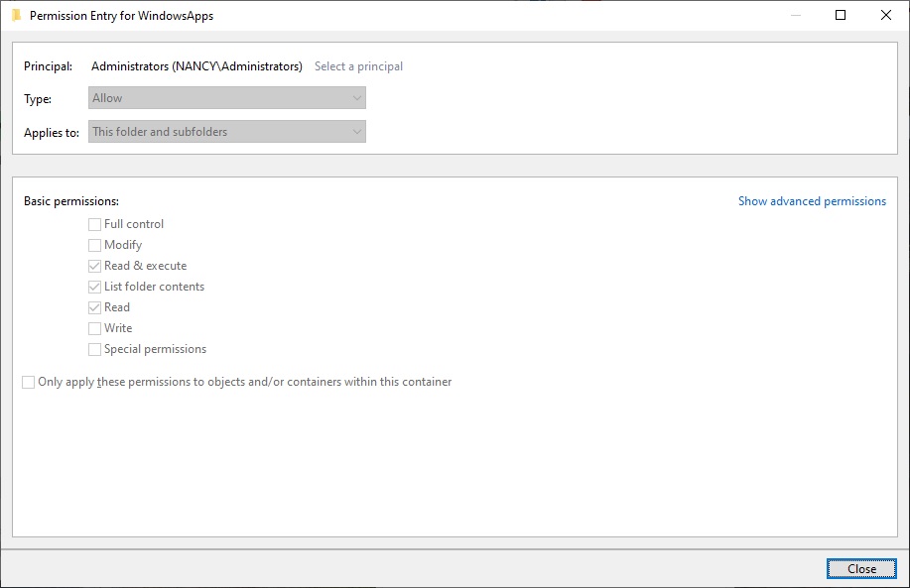Click the dropdown arrow on the Type field

(355, 97)
